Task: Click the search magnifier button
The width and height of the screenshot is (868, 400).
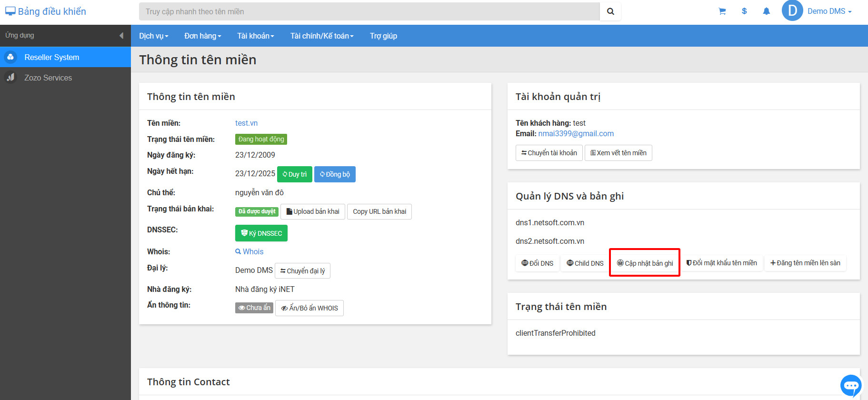Action: [610, 11]
